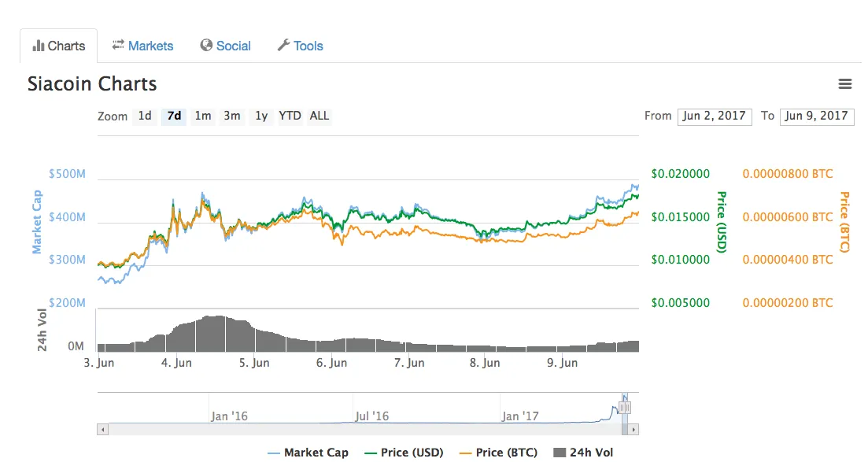Set zoom to 7d

point(174,116)
